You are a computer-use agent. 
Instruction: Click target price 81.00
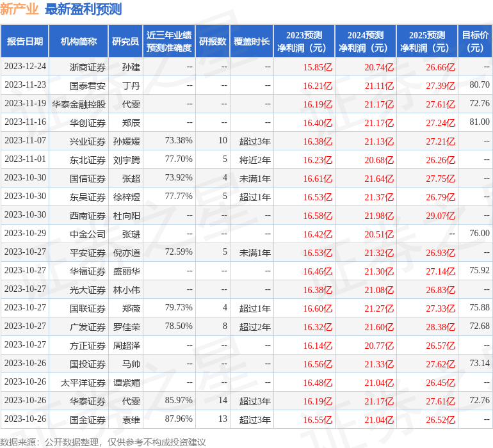(480, 122)
